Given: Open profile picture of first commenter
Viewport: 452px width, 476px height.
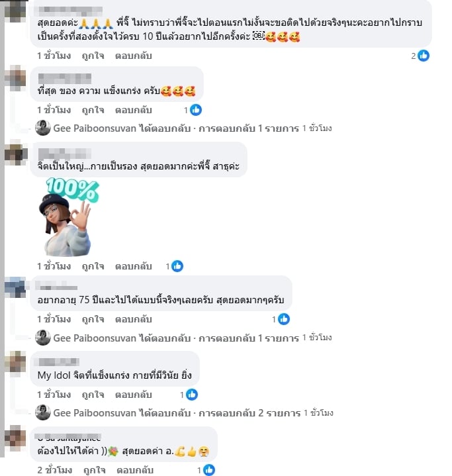Looking at the screenshot, I should pyautogui.click(x=15, y=11).
